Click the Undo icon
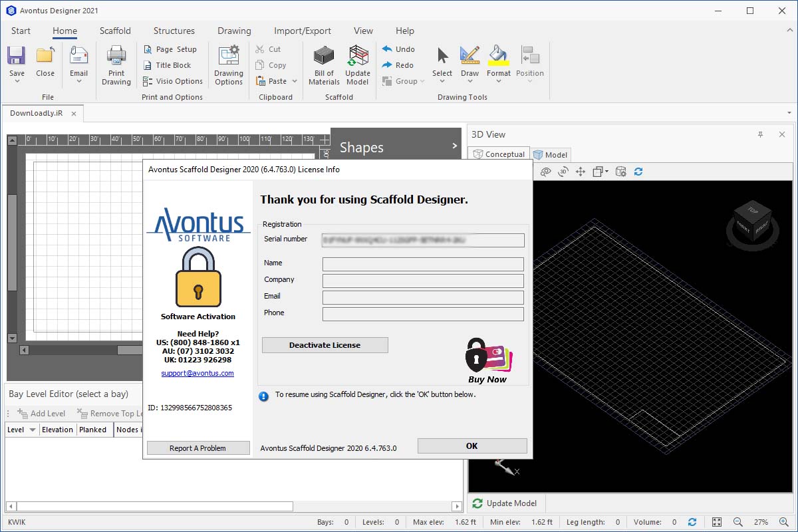The width and height of the screenshot is (798, 532). click(399, 49)
